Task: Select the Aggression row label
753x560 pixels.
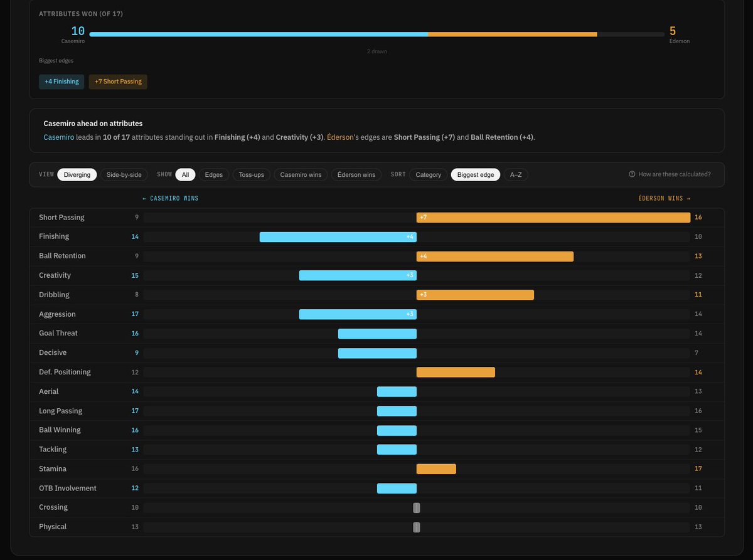Action: click(57, 314)
